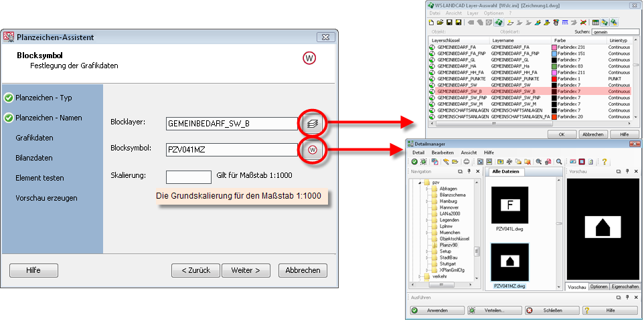
Task: Click the green check icon in Detailmanager toolbar
Action: tap(415, 162)
